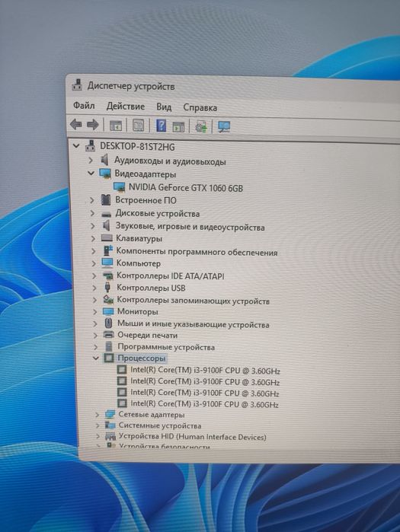This screenshot has width=400, height=532.
Task: Toggle the action pane toolbar icon
Action: (178, 126)
